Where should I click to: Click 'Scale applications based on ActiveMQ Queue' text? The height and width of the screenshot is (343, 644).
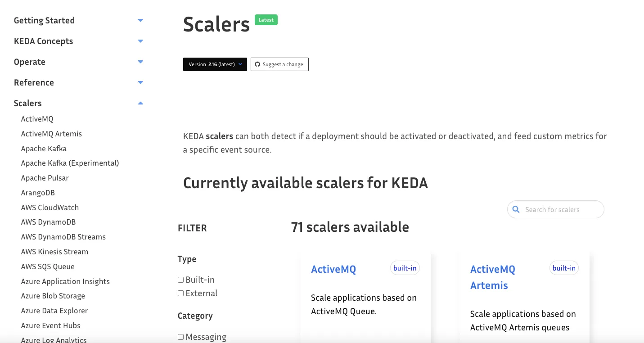click(364, 304)
